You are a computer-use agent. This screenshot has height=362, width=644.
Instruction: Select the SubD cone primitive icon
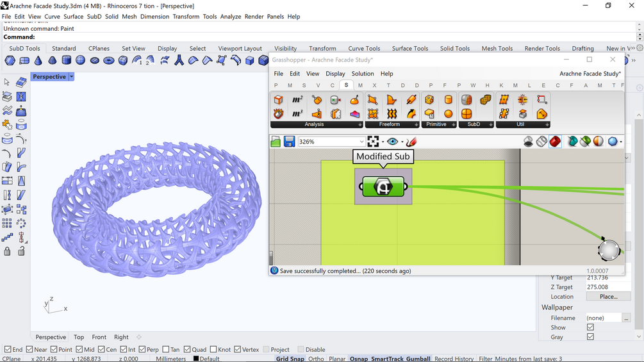click(38, 61)
